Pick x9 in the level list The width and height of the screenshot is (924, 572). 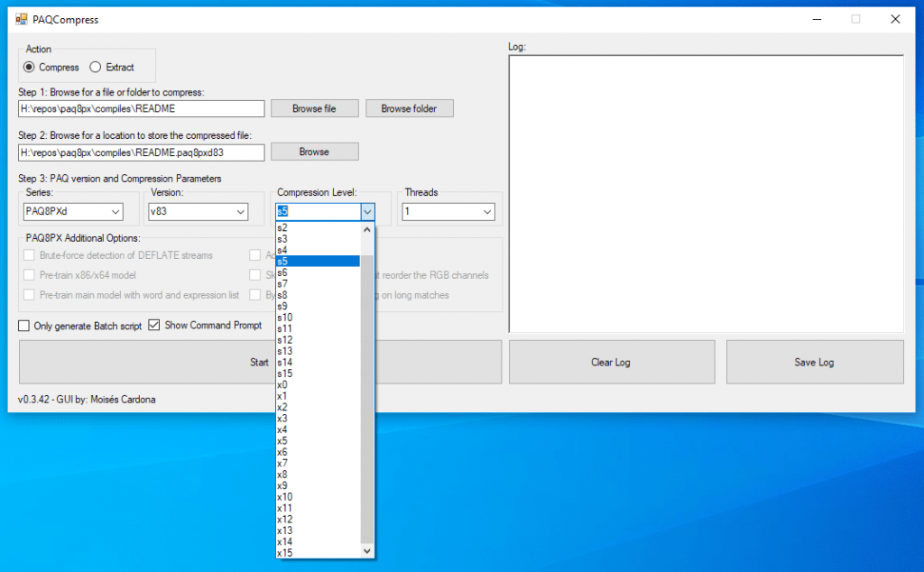(319, 485)
